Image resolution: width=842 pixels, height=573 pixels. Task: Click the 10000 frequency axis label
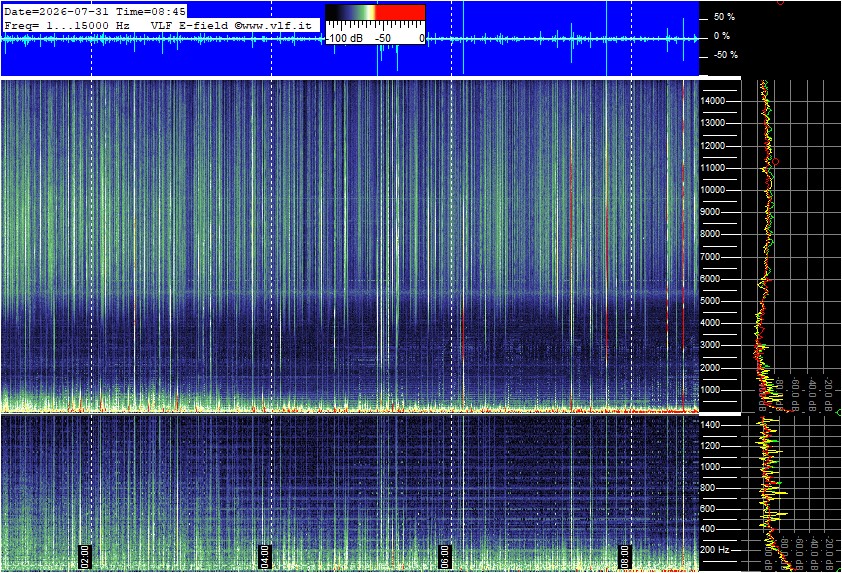tap(713, 190)
